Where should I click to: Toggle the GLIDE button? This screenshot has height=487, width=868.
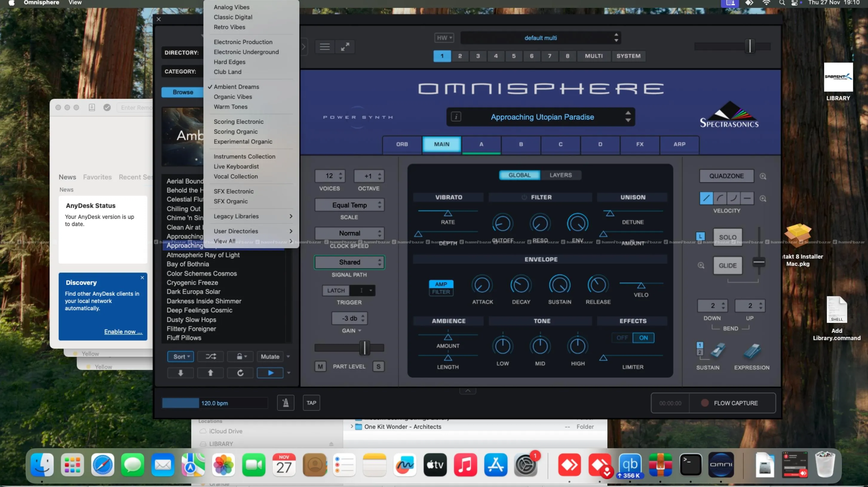click(x=728, y=266)
